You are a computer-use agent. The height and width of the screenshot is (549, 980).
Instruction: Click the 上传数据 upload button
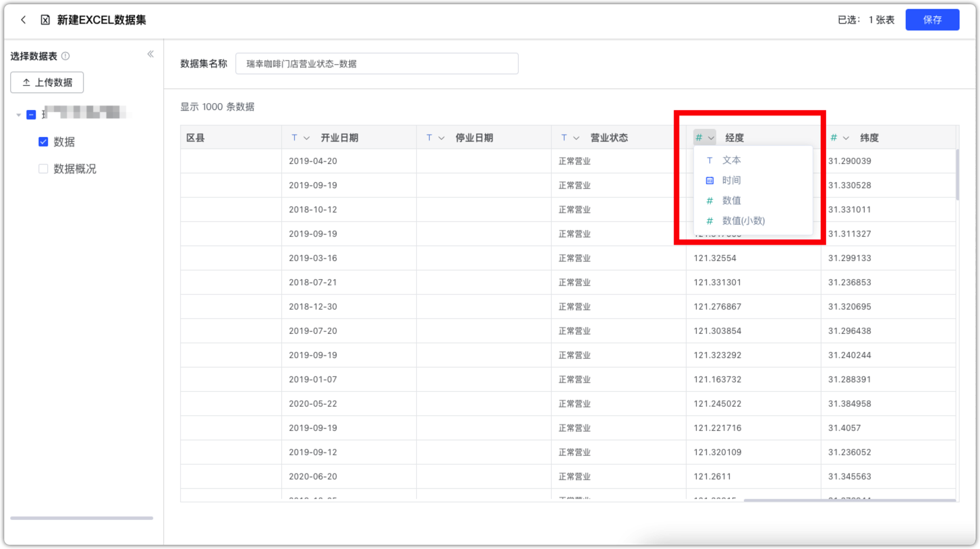click(47, 82)
